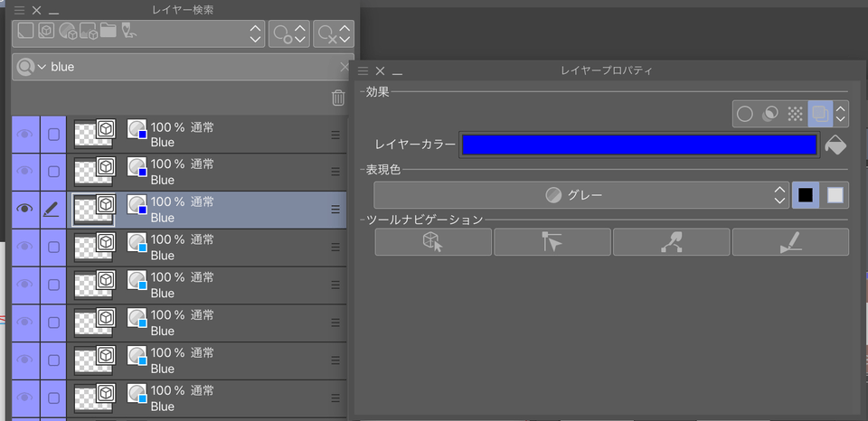Click the drag handle of selected Blue layer

point(335,209)
